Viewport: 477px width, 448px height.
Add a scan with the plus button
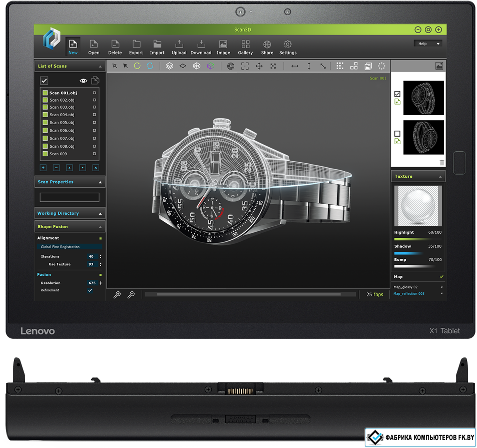coord(43,168)
